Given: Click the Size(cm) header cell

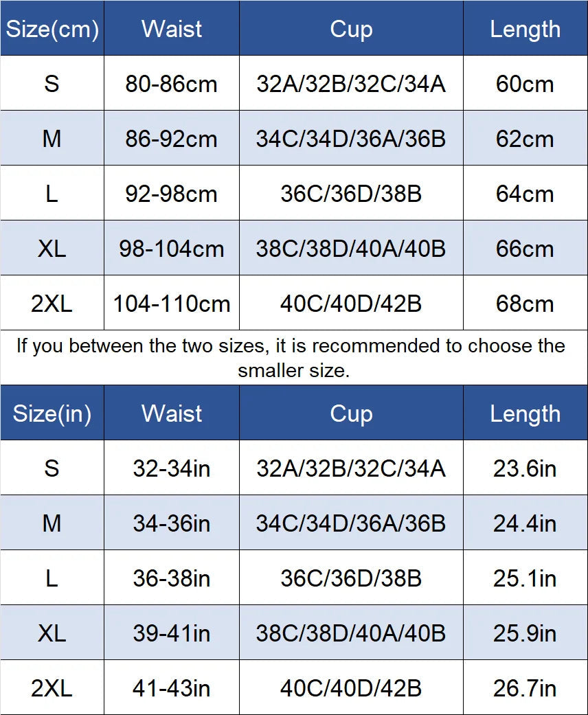Looking at the screenshot, I should coord(52,29).
